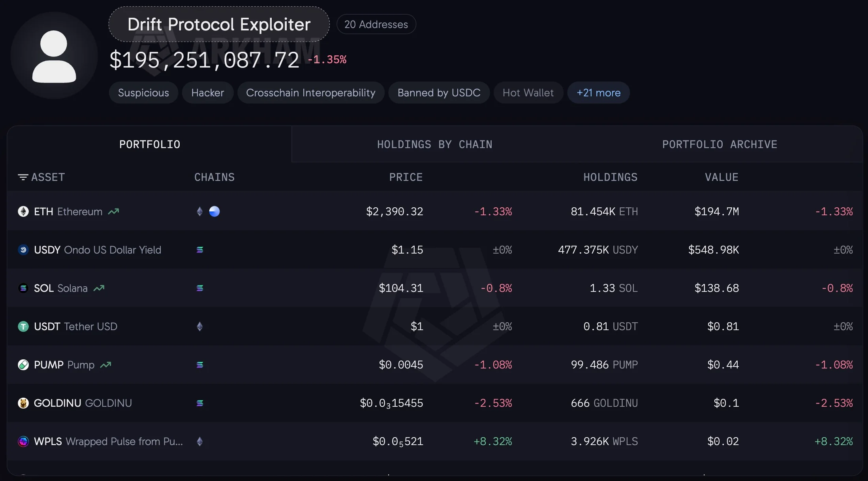The height and width of the screenshot is (481, 868).
Task: Switch to the PORTFOLIO tab
Action: [x=150, y=145]
